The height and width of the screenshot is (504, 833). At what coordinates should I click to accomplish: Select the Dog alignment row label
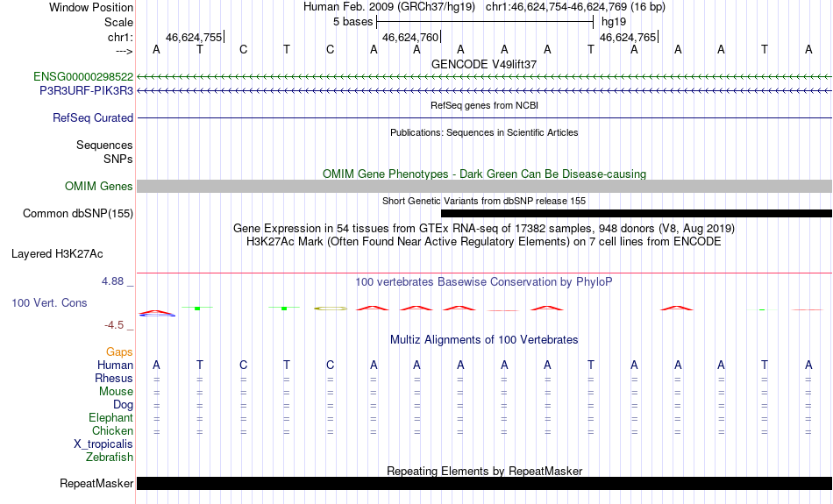click(123, 405)
